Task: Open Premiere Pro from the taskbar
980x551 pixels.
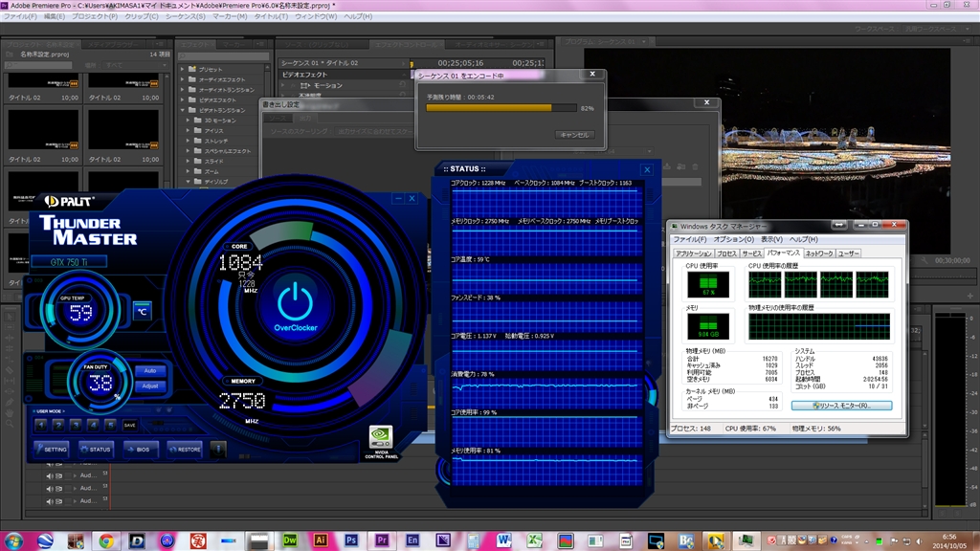Action: [x=381, y=540]
